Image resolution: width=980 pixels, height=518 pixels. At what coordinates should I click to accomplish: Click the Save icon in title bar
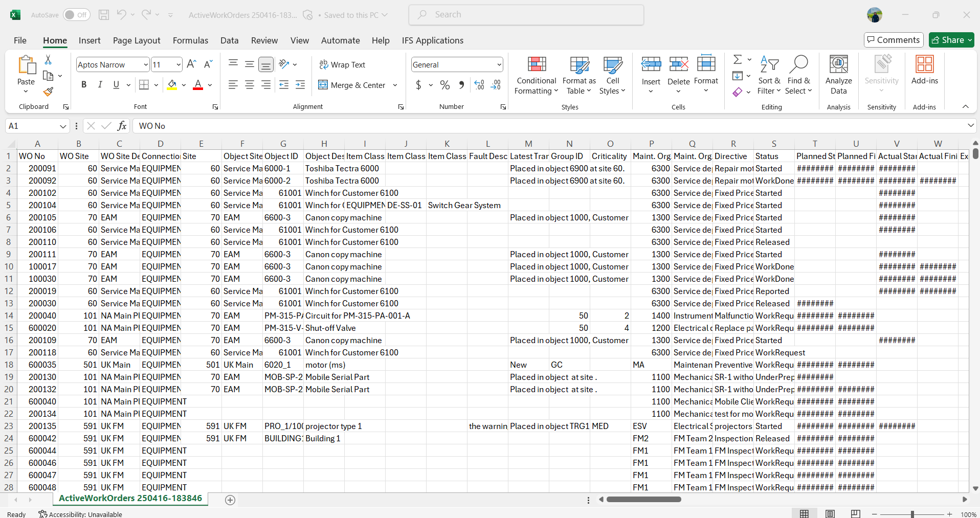tap(104, 15)
